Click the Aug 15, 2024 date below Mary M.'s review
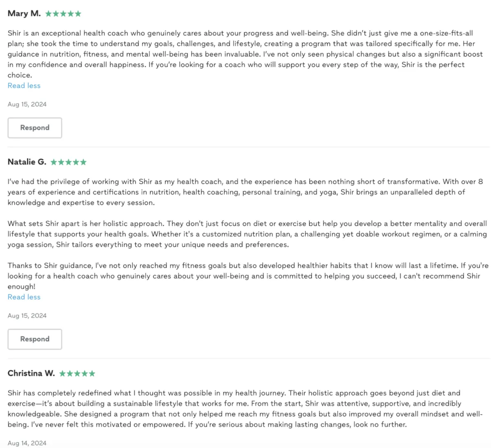The width and height of the screenshot is (491, 448). (27, 104)
